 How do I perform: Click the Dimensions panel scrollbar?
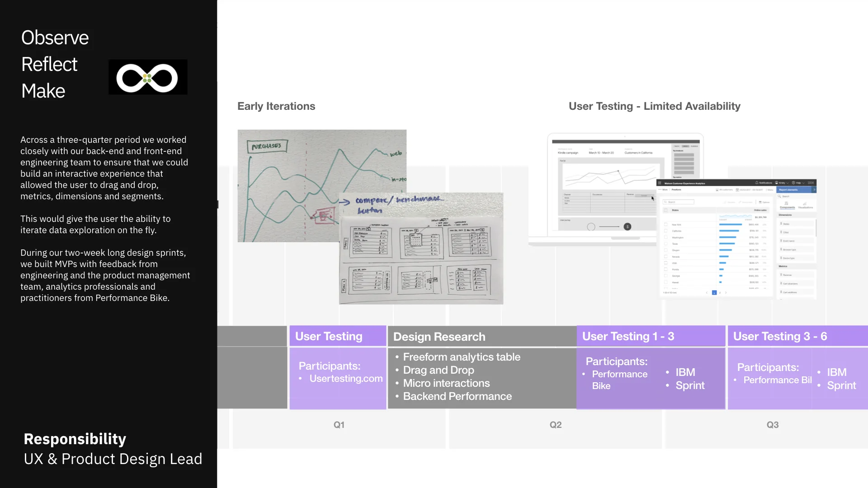click(816, 227)
